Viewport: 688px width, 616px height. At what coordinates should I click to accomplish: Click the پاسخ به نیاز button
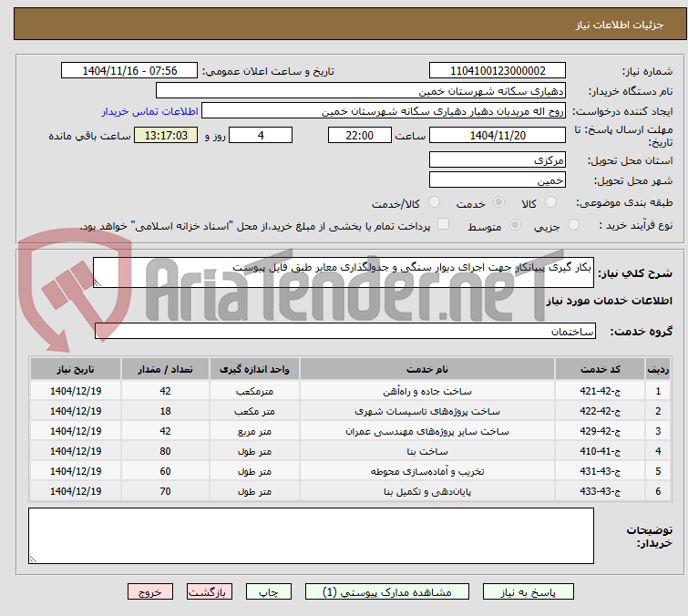(x=528, y=592)
